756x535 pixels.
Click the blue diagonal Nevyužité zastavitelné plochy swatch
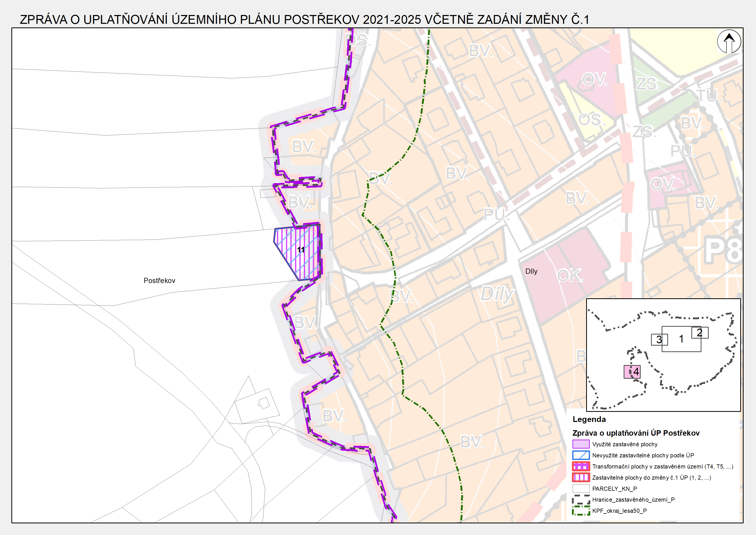point(581,455)
